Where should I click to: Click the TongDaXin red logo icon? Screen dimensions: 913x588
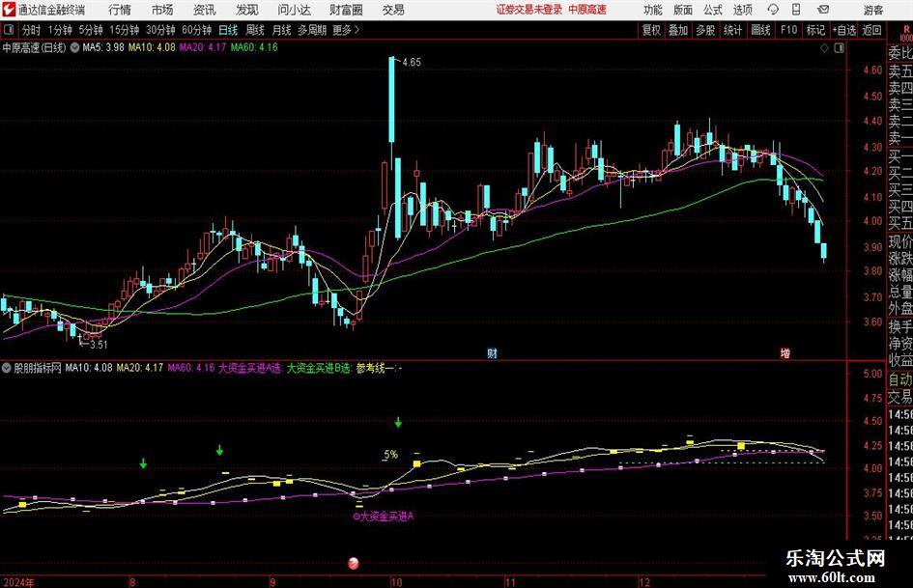(x=8, y=10)
